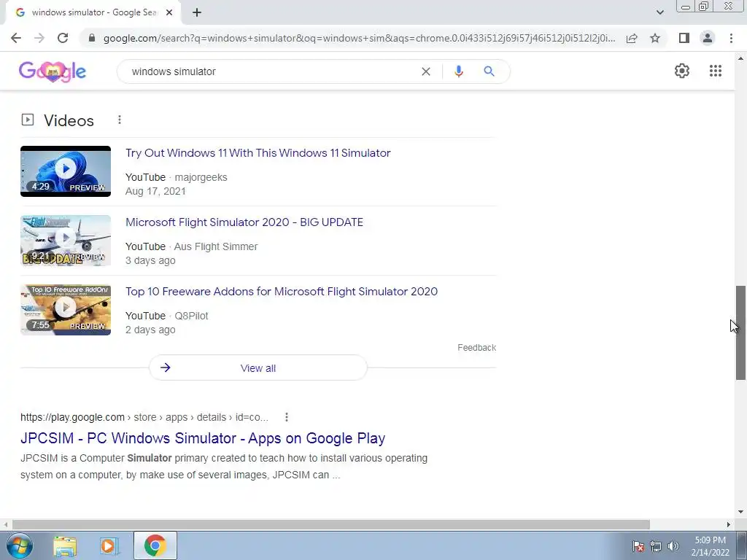The height and width of the screenshot is (560, 747).
Task: Open Action Center flag icon
Action: coord(638,546)
